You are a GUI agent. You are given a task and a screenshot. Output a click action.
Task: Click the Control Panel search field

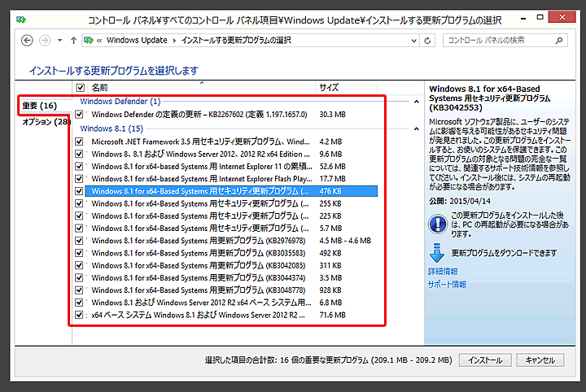pyautogui.click(x=505, y=41)
